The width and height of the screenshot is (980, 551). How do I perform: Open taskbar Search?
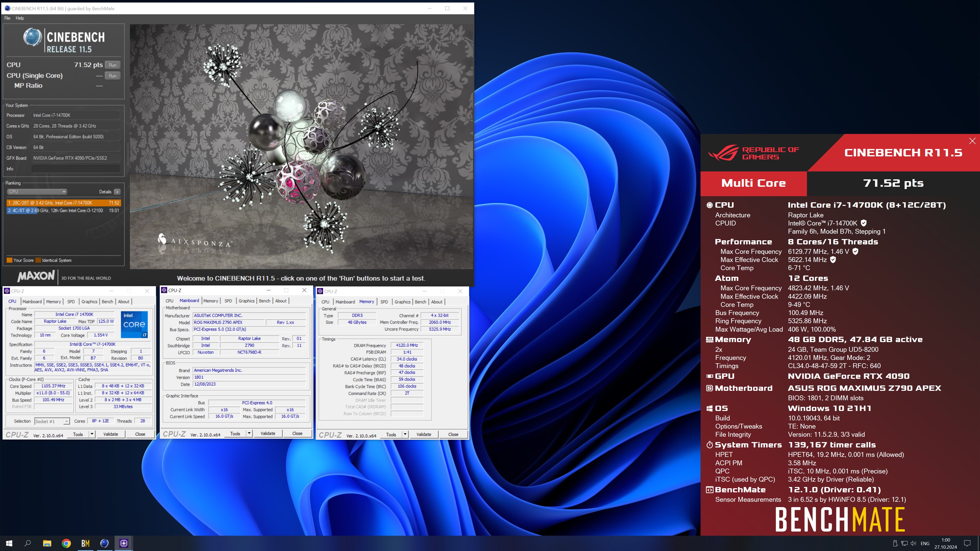[28, 543]
